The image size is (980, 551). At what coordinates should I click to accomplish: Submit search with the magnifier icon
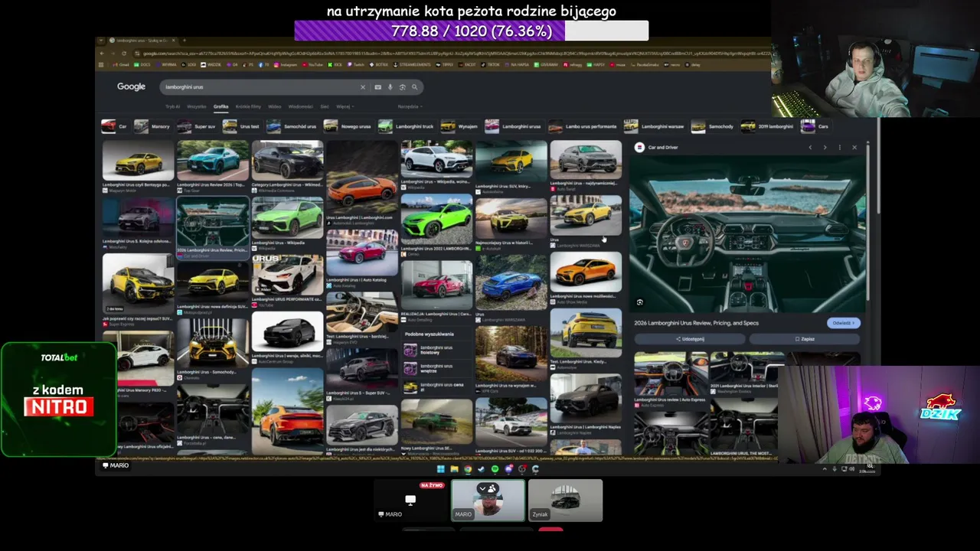pyautogui.click(x=414, y=87)
